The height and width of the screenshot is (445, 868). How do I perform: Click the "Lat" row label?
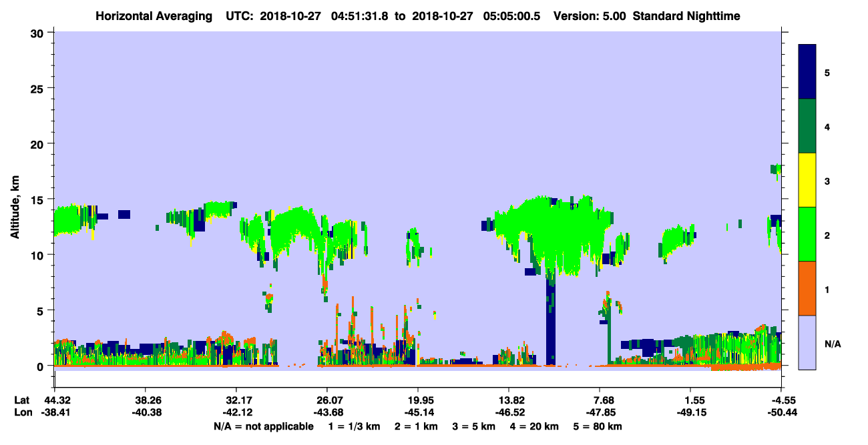[x=21, y=400]
